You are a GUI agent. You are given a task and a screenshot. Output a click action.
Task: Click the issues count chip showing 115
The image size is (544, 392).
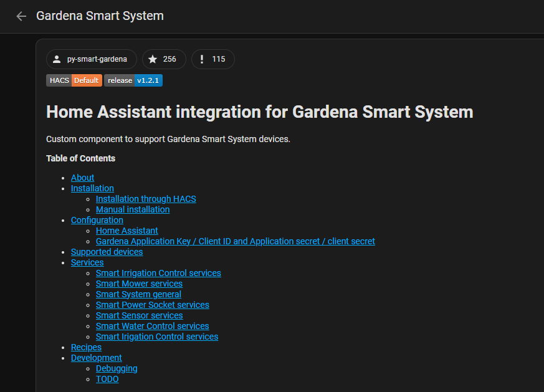coord(212,59)
